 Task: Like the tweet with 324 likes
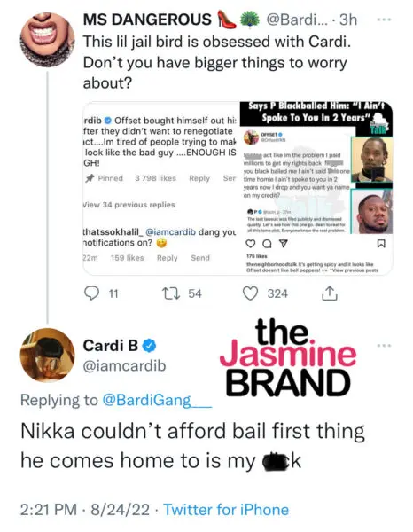(x=251, y=293)
